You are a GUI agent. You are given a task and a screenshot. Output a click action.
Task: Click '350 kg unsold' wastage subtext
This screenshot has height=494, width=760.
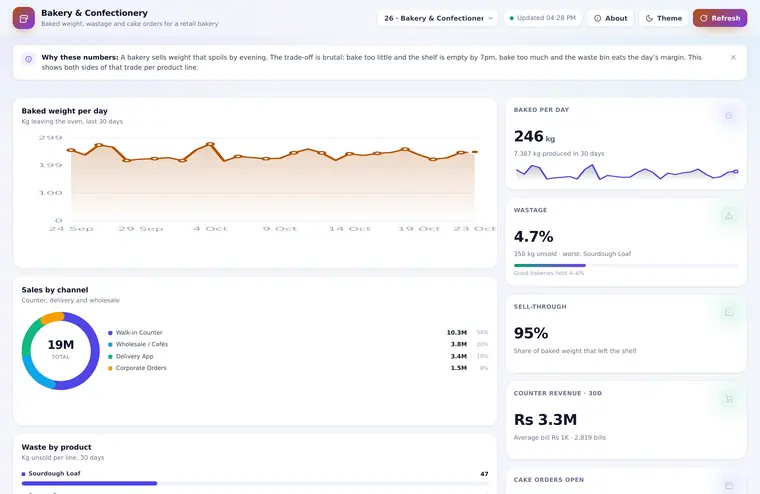click(x=533, y=254)
